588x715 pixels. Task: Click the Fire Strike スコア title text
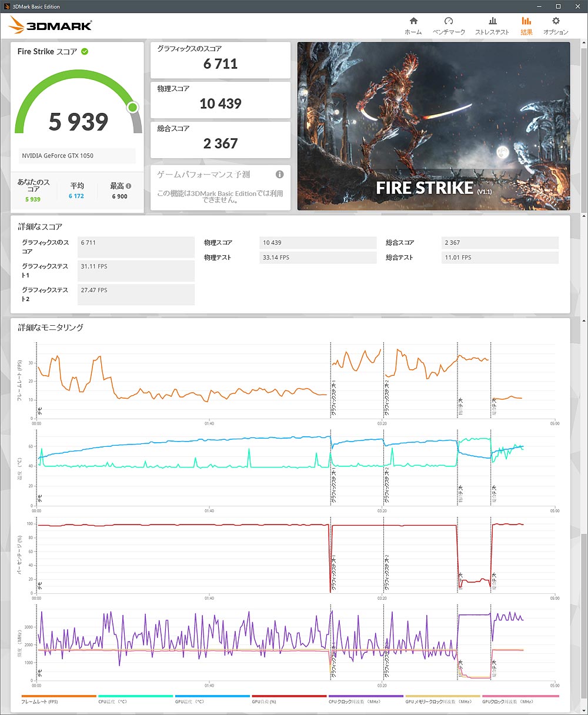pyautogui.click(x=47, y=52)
